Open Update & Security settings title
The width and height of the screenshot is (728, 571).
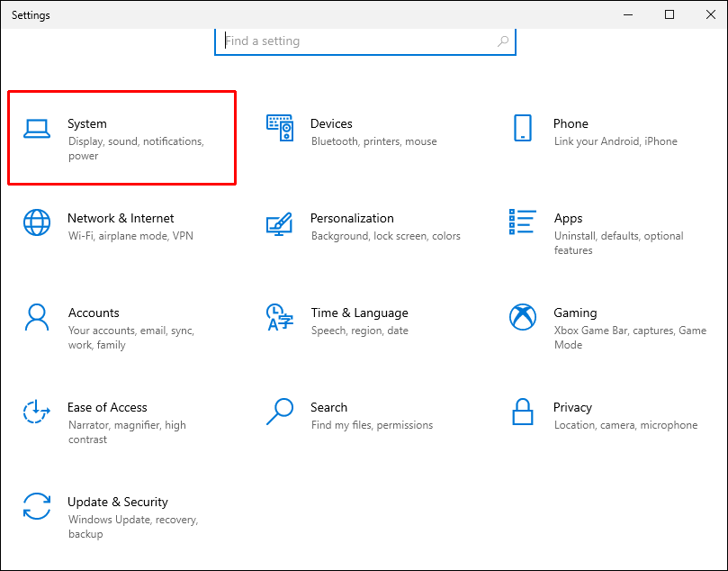(x=118, y=502)
